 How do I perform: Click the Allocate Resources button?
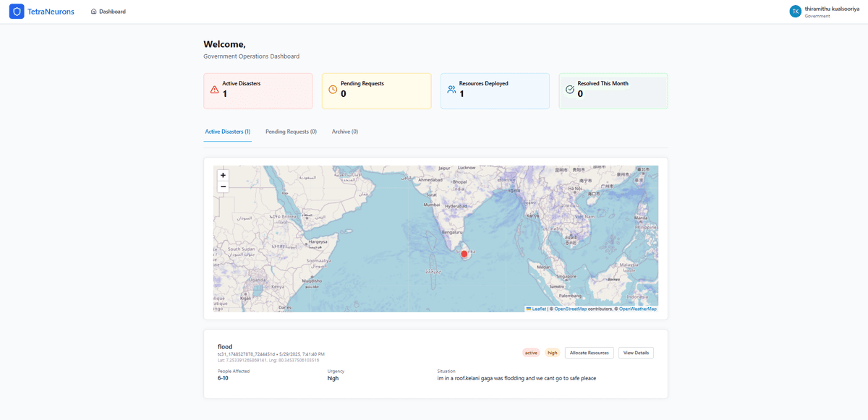click(x=590, y=353)
